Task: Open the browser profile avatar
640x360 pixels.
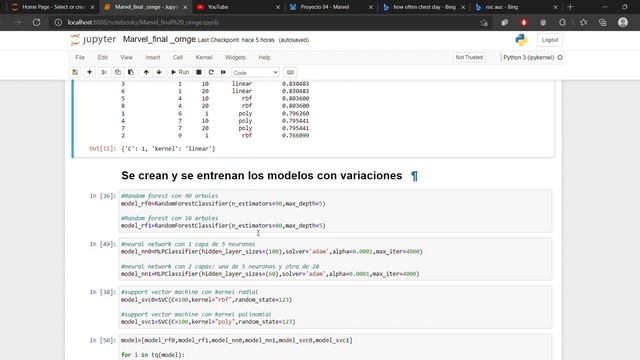Action: click(x=623, y=22)
